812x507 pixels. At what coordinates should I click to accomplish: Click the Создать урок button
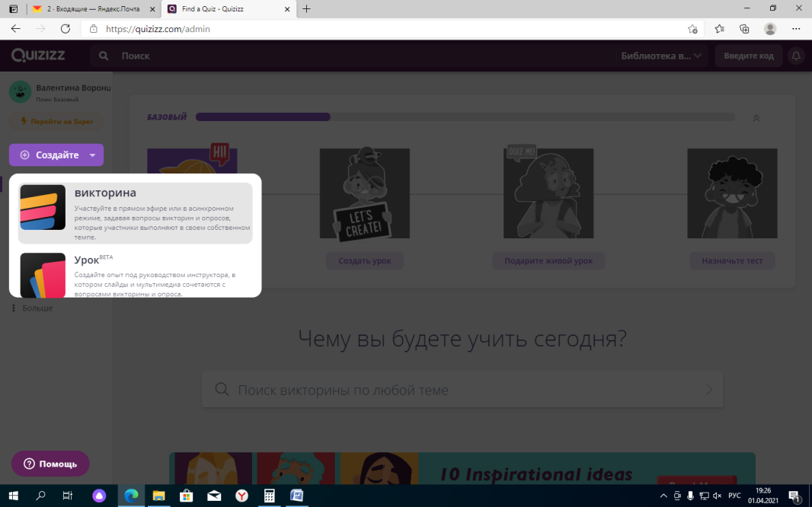365,261
